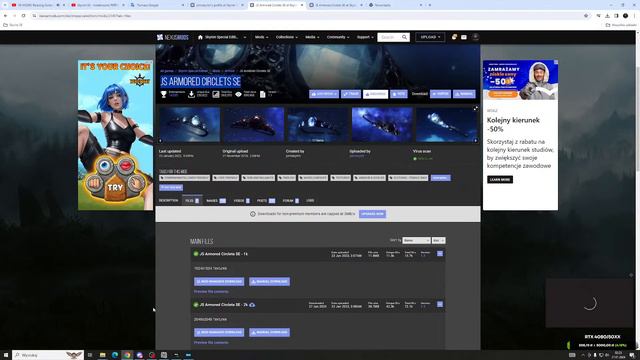Click Mod Manager Download for 2k file
Image resolution: width=640 pixels, height=360 pixels.
(219, 332)
